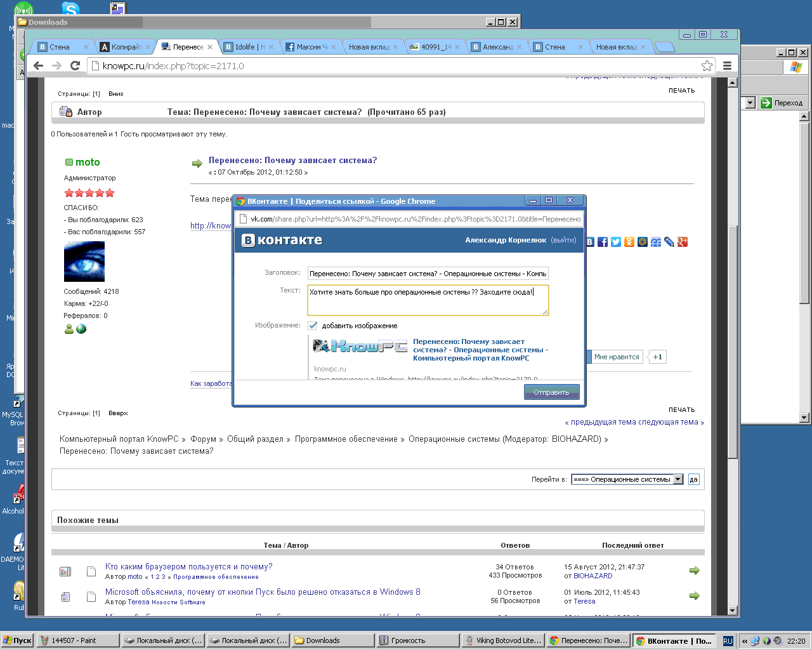Click the '(выйти)' logout link
The width and height of the screenshot is (812, 650).
[x=563, y=240]
